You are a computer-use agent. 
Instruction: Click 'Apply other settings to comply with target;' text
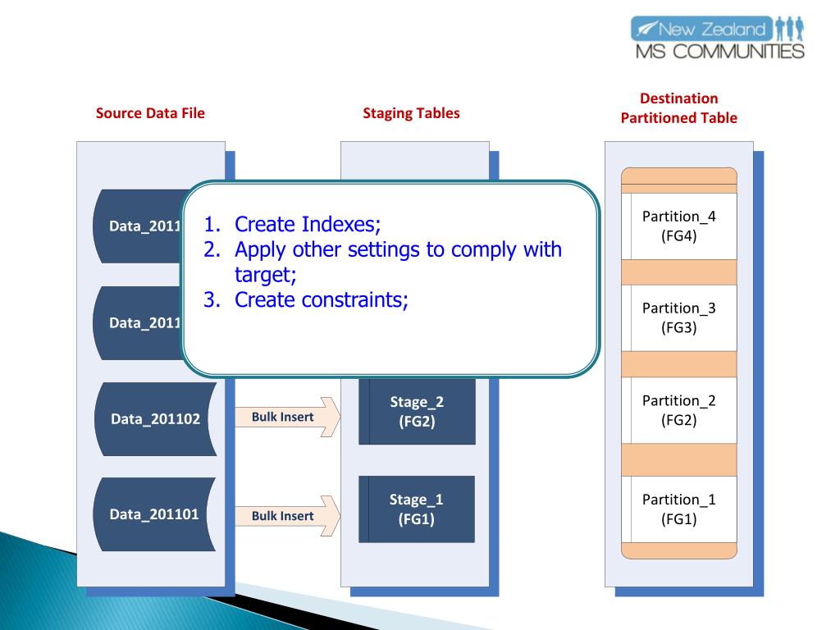(398, 262)
